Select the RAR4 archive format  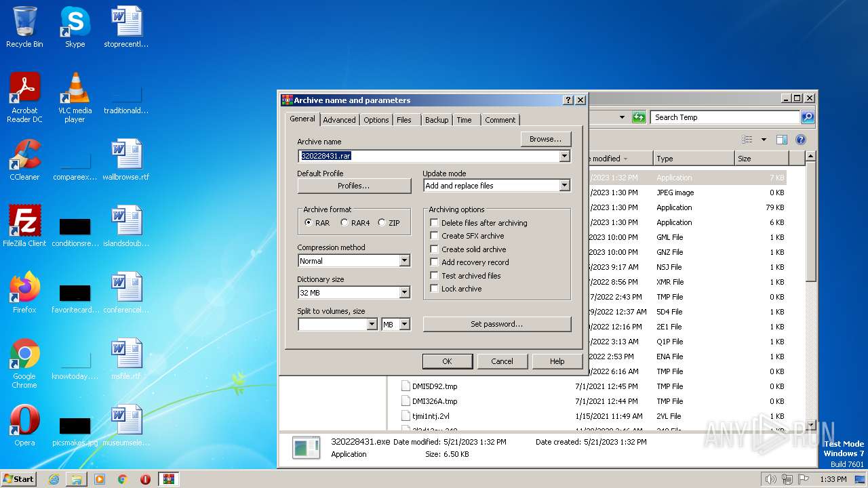pos(344,222)
